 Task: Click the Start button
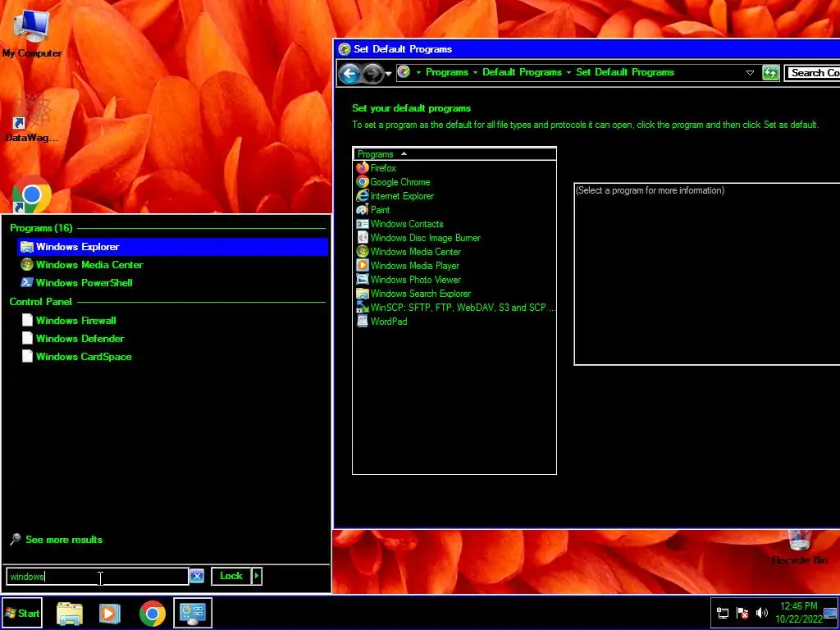(21, 614)
